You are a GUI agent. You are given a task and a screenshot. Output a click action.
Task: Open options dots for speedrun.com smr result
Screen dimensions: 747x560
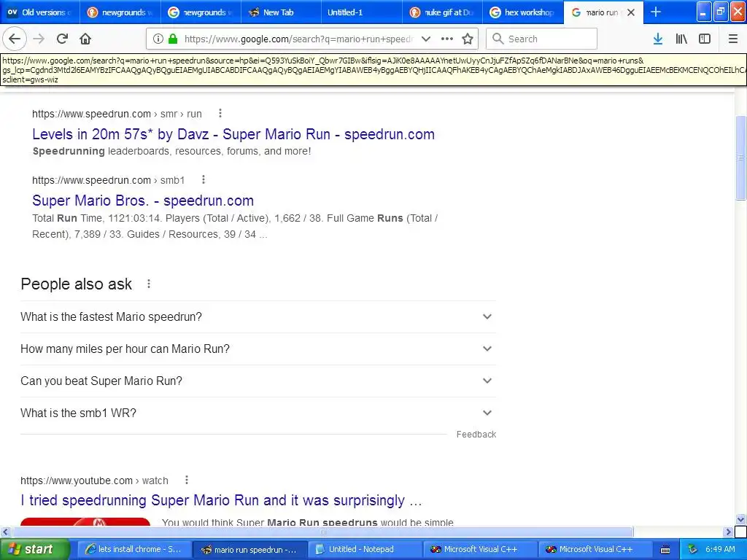(220, 113)
